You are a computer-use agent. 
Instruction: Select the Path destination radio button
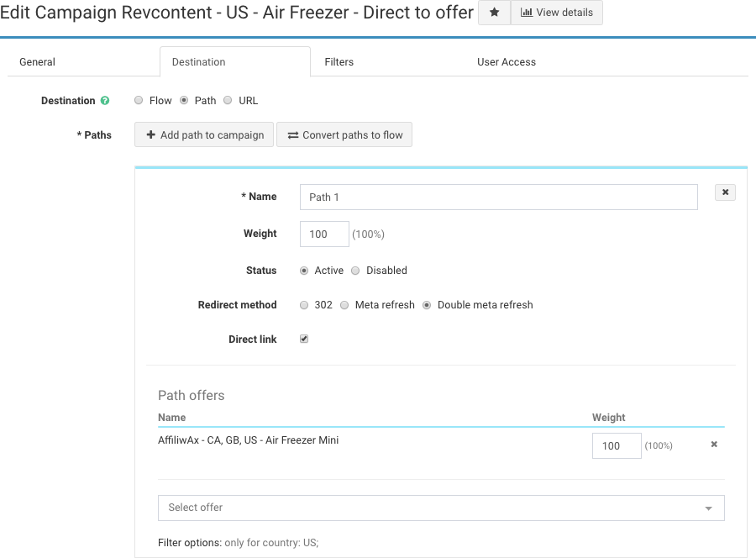click(184, 100)
